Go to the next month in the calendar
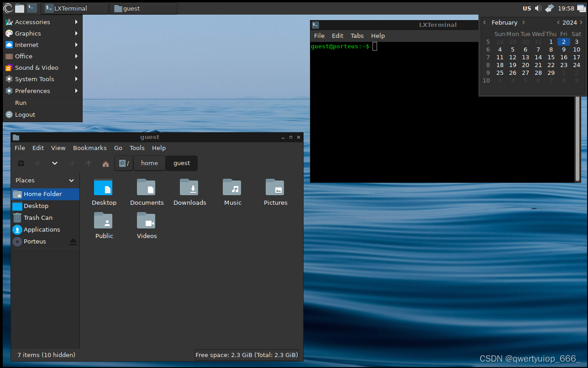588x368 pixels. tap(523, 22)
